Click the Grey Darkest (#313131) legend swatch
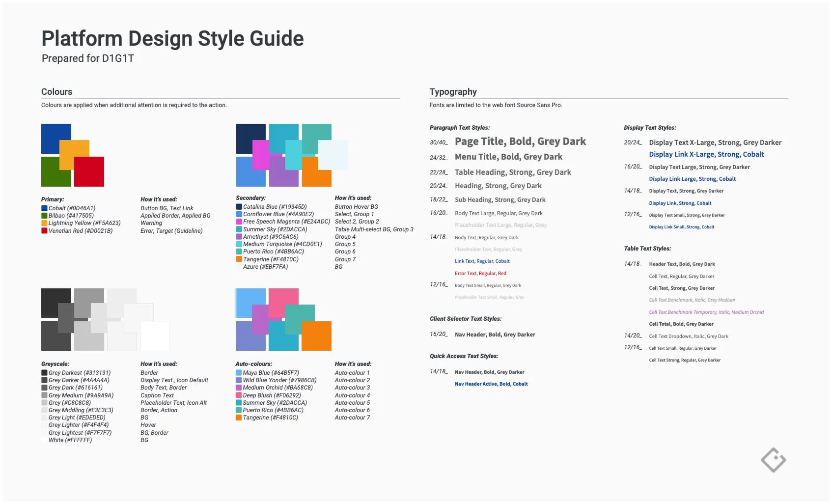The width and height of the screenshot is (832, 504). [44, 373]
